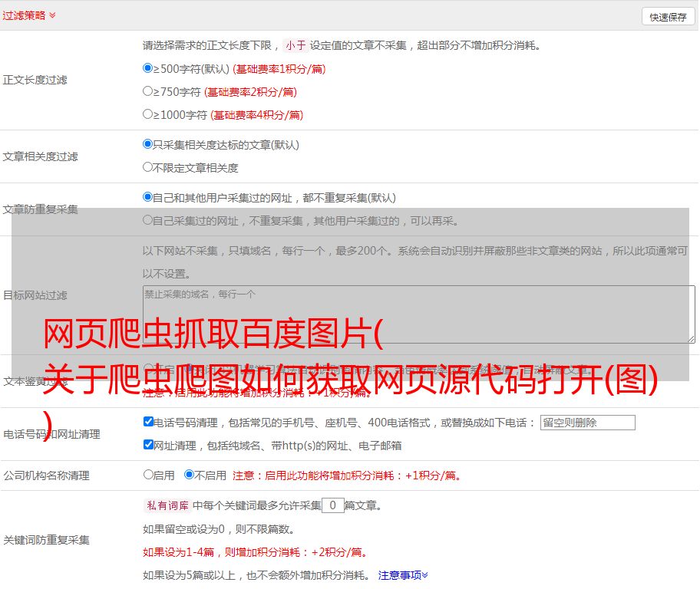Select 不启用 for 公司机构名称清理
This screenshot has height=589, width=700.
tap(190, 474)
